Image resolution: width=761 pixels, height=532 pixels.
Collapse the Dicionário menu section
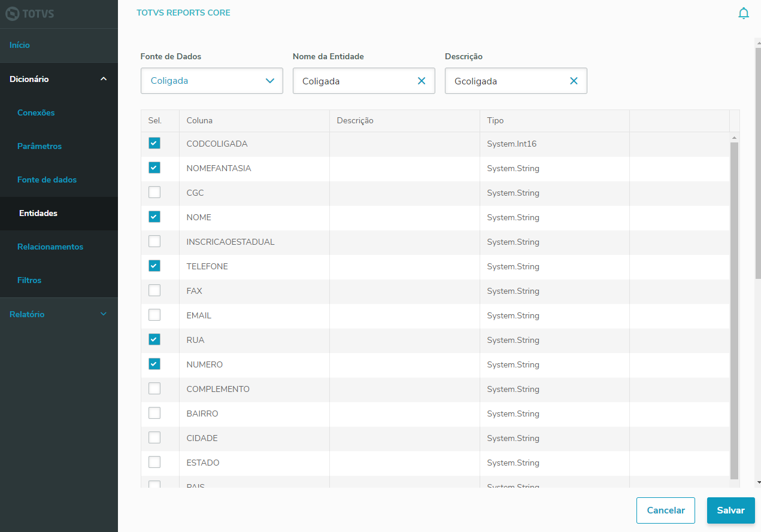[104, 79]
